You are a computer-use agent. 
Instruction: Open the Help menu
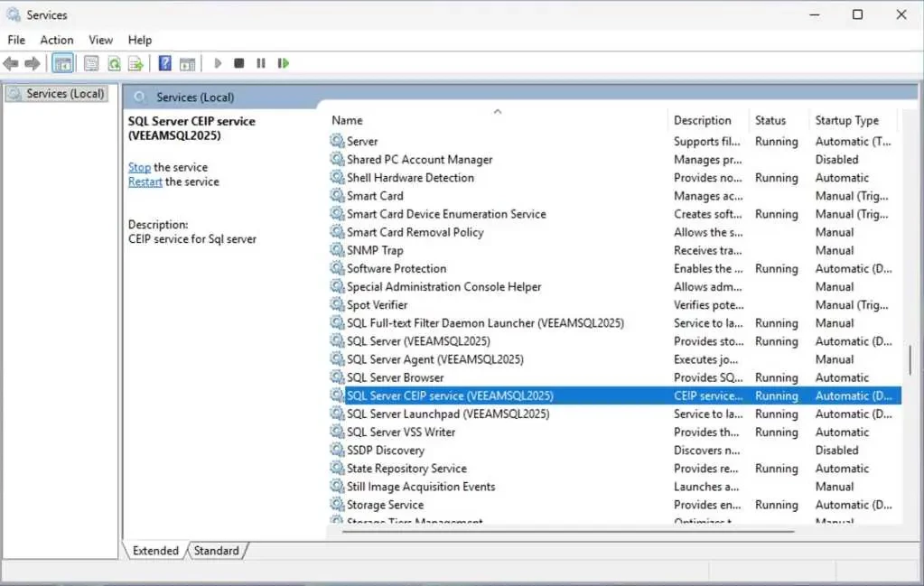(140, 40)
